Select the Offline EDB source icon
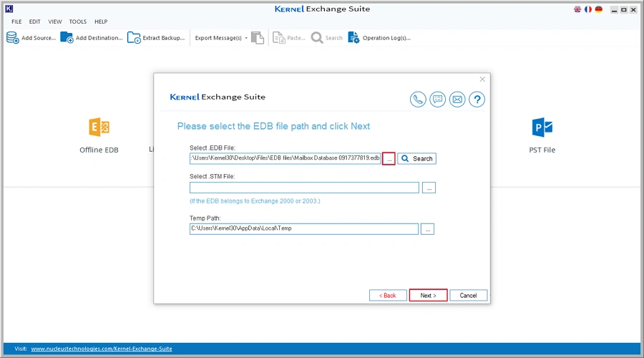 (99, 127)
